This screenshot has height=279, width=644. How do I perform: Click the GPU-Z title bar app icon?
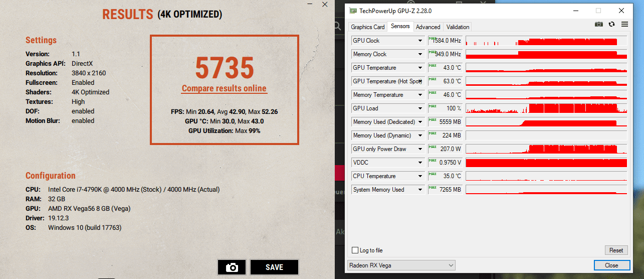353,11
